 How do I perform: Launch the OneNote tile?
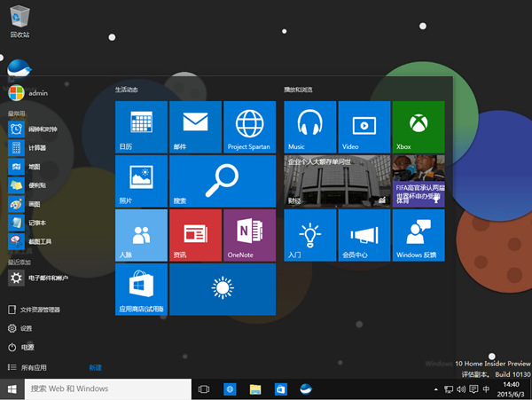click(x=249, y=235)
